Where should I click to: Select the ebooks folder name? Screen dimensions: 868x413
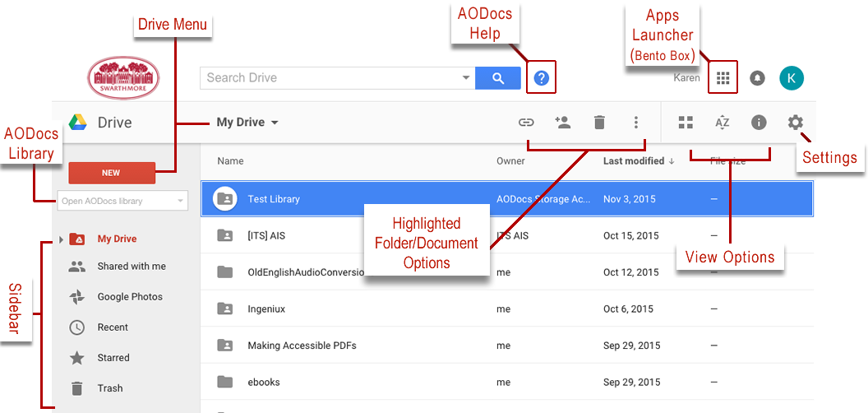264,382
